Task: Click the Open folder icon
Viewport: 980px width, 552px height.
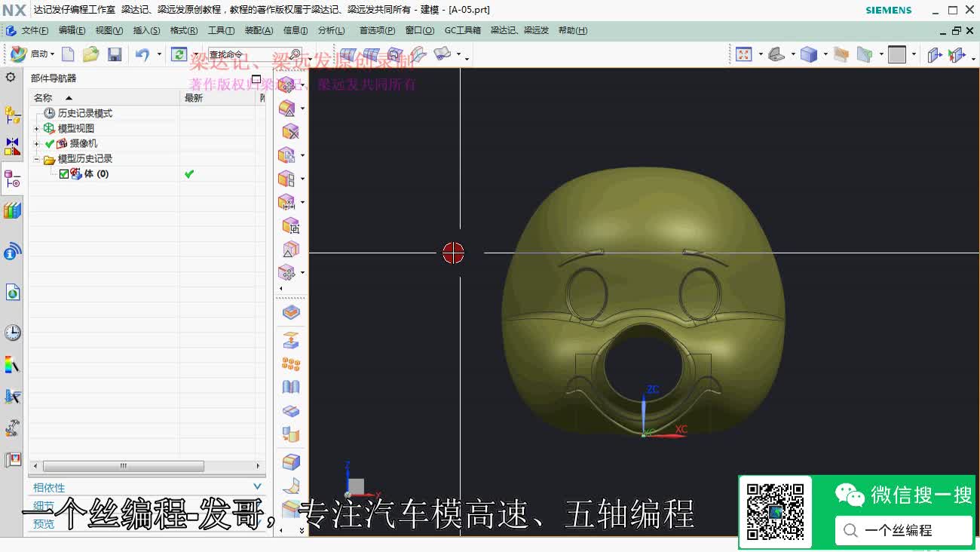Action: click(x=90, y=54)
